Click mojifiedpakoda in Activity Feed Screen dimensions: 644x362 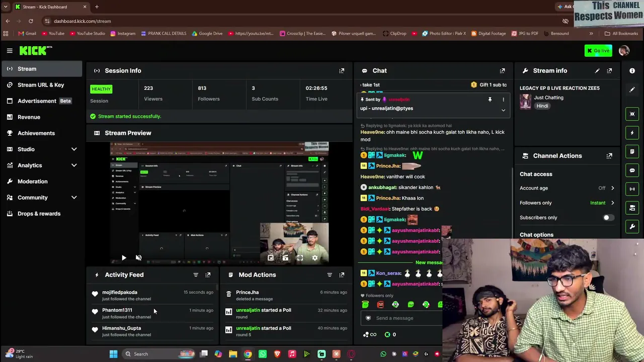pos(120,293)
